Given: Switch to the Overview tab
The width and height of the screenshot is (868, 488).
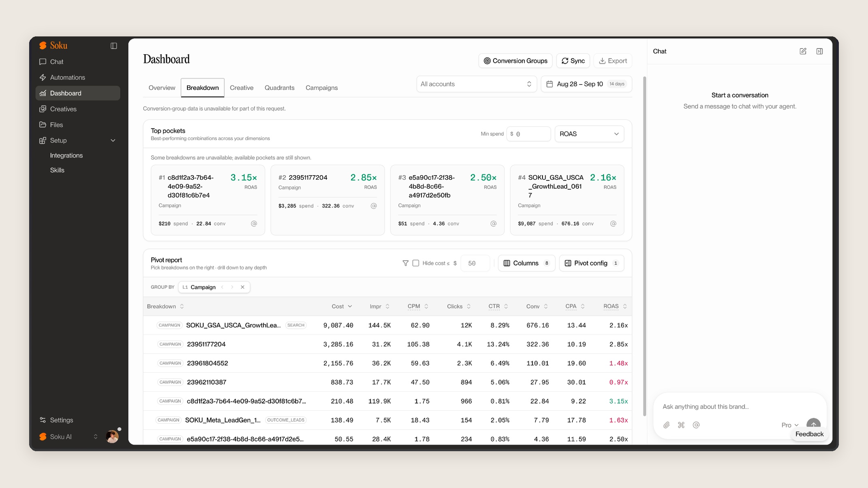Looking at the screenshot, I should [162, 88].
